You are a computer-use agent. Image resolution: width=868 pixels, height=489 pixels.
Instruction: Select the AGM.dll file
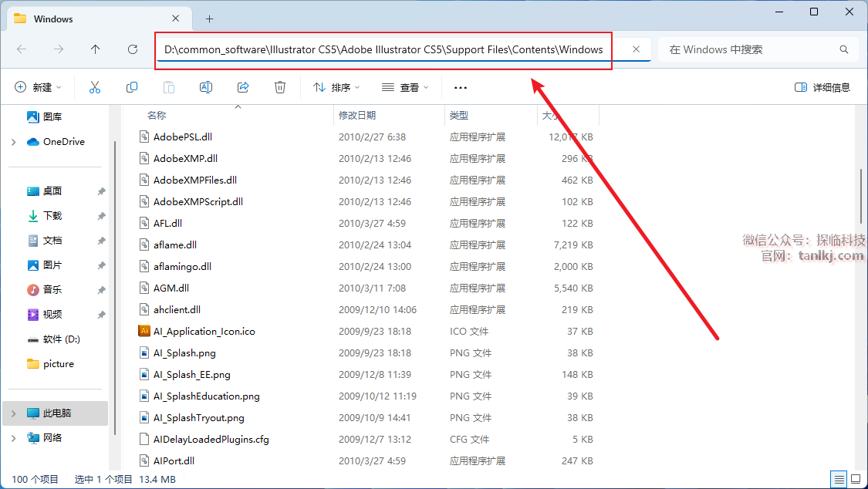(171, 288)
